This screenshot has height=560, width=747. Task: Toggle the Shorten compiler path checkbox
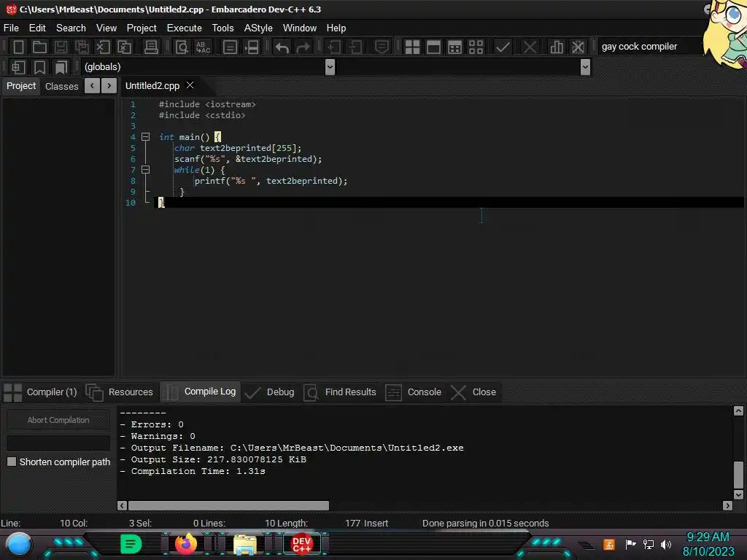(x=12, y=462)
